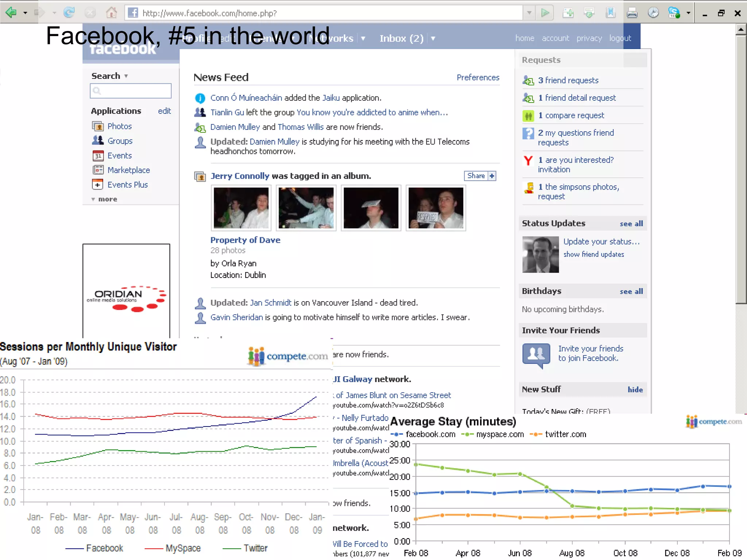Viewport: 747px width, 560px height.
Task: Click the Events calendar icon
Action: click(x=98, y=156)
